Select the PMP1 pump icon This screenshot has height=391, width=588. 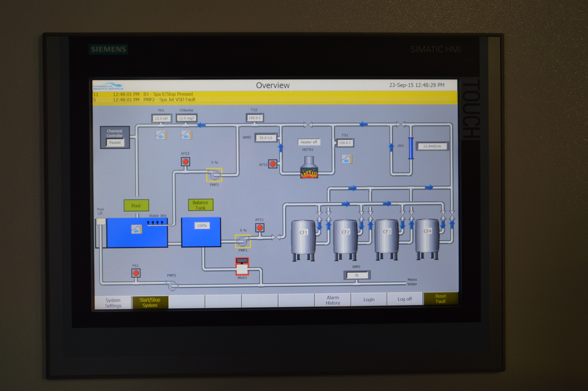pos(243,241)
